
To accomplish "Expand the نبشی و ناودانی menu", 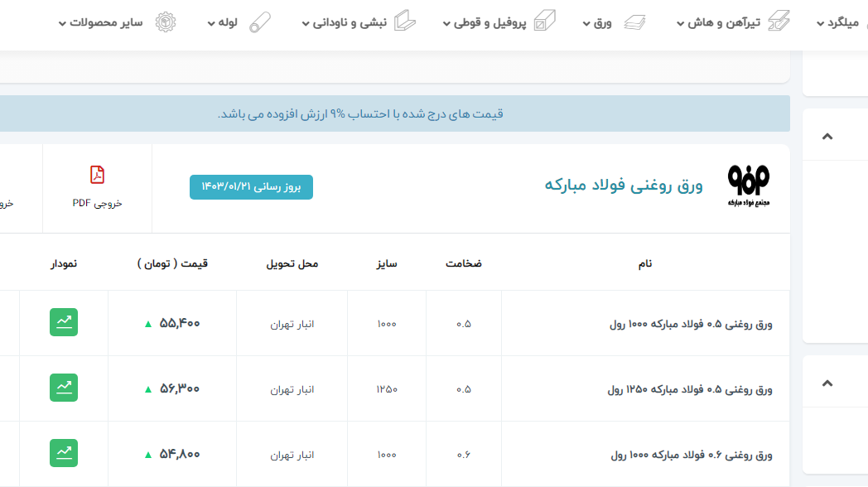I will [345, 23].
